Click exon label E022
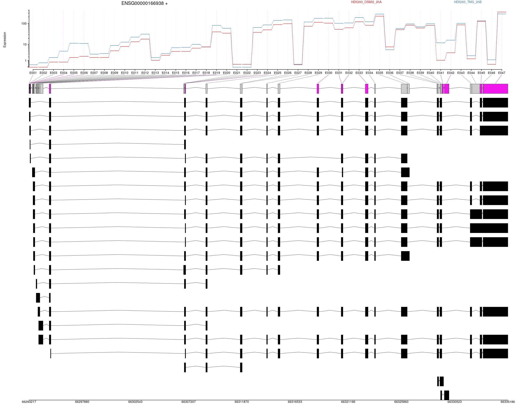532x406 pixels. coord(247,73)
